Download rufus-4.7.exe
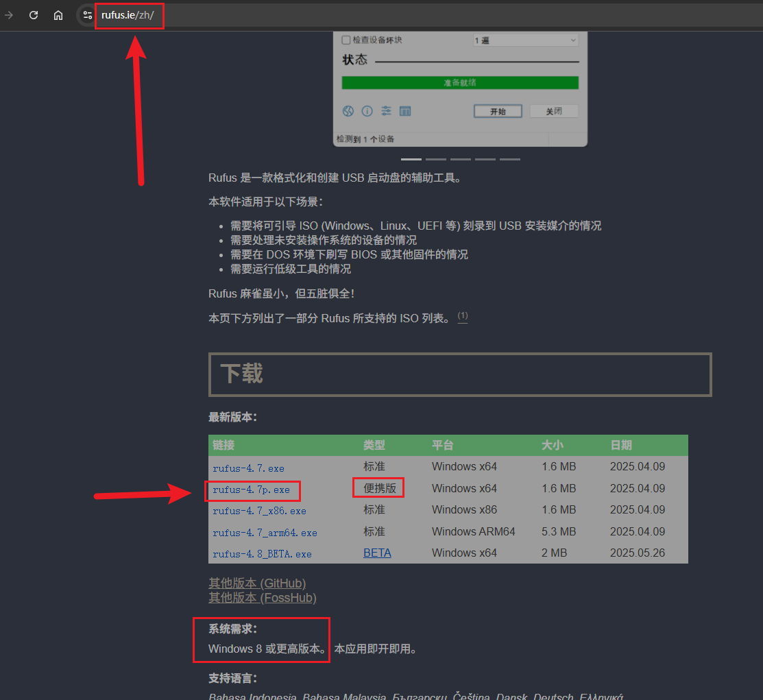Viewport: 763px width, 700px height. pos(248,468)
